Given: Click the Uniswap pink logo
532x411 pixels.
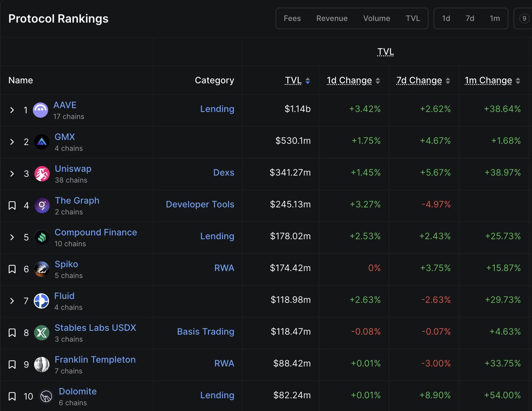Looking at the screenshot, I should [x=42, y=174].
